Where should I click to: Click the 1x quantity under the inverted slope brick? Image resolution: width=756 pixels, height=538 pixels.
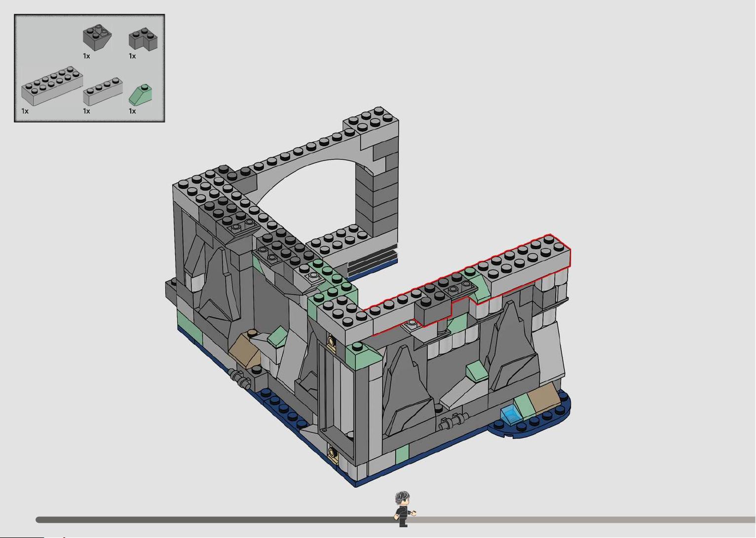click(x=86, y=56)
